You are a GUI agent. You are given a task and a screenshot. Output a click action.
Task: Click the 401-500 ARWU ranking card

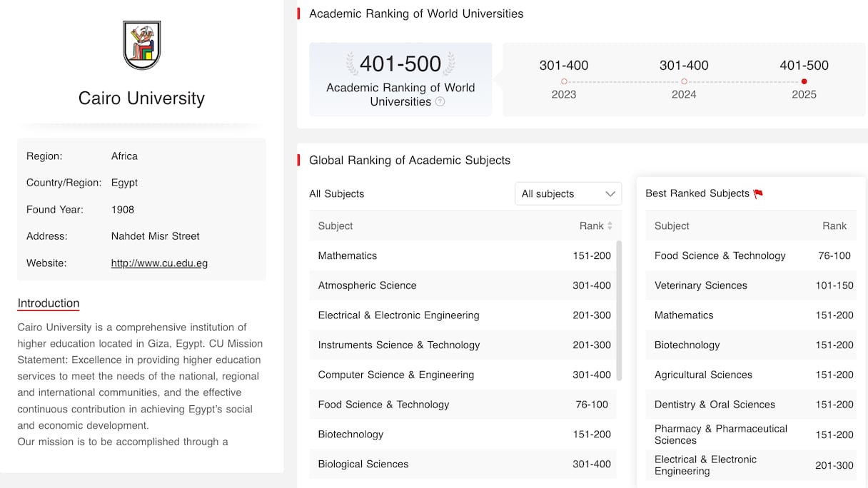[x=400, y=79]
